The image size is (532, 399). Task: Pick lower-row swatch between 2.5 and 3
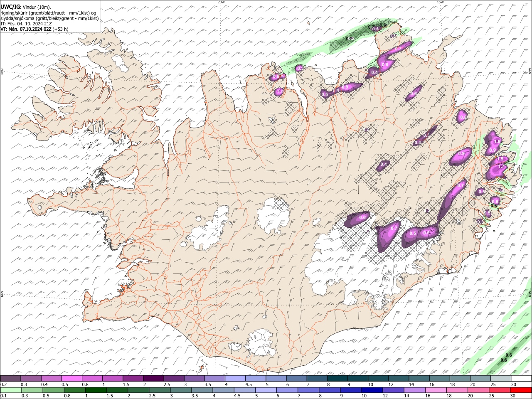point(160,390)
